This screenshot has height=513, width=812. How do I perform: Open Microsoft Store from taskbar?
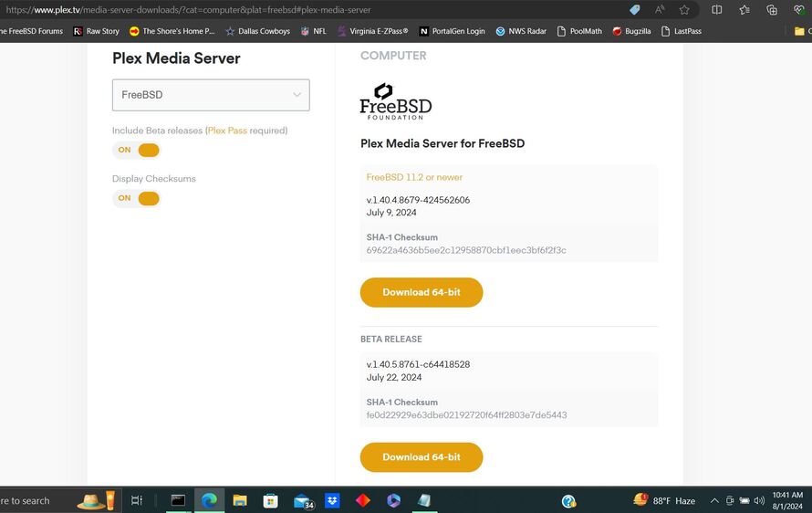tap(270, 500)
